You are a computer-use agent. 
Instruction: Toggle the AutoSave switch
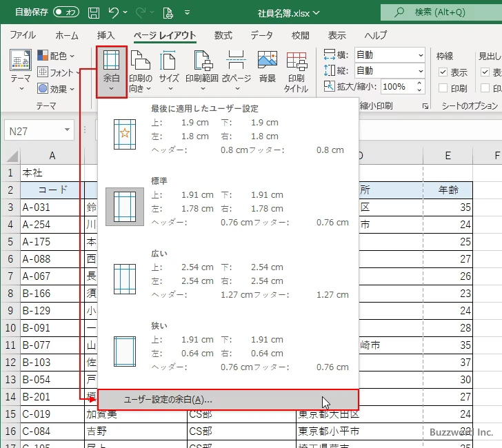(66, 12)
